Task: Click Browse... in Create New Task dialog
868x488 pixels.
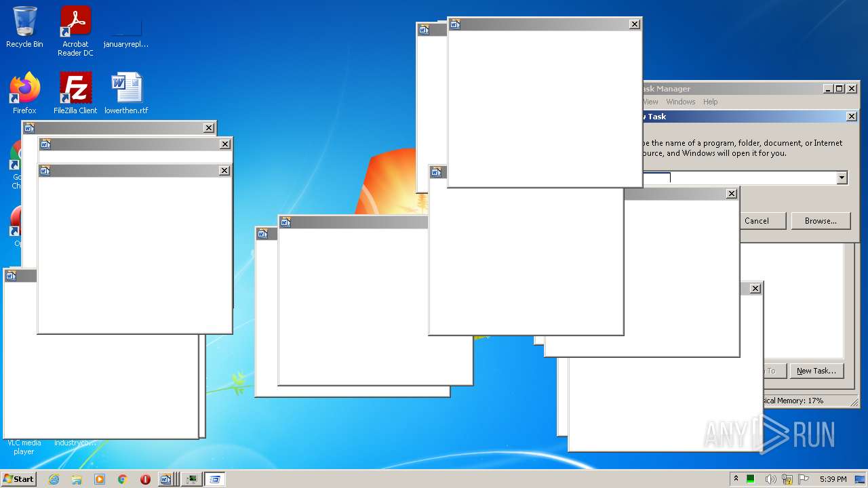Action: point(821,221)
